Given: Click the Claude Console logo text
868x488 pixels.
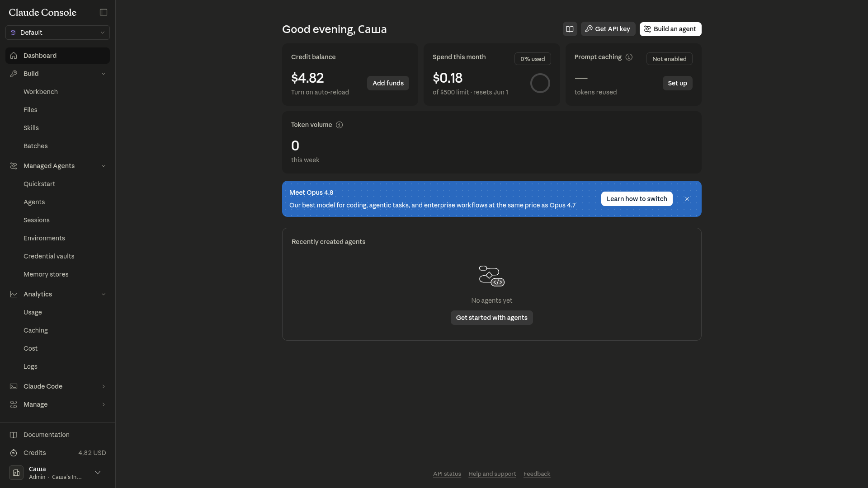Looking at the screenshot, I should [x=42, y=13].
